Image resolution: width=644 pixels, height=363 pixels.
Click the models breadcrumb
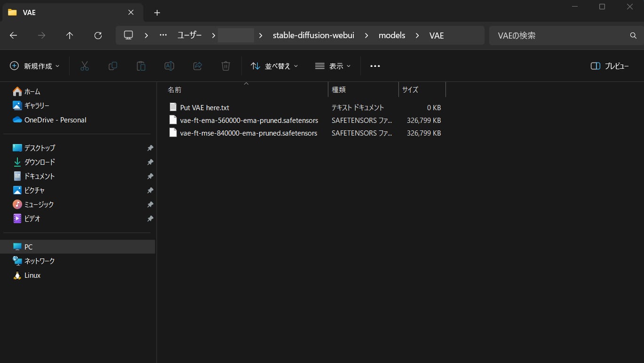pos(392,35)
